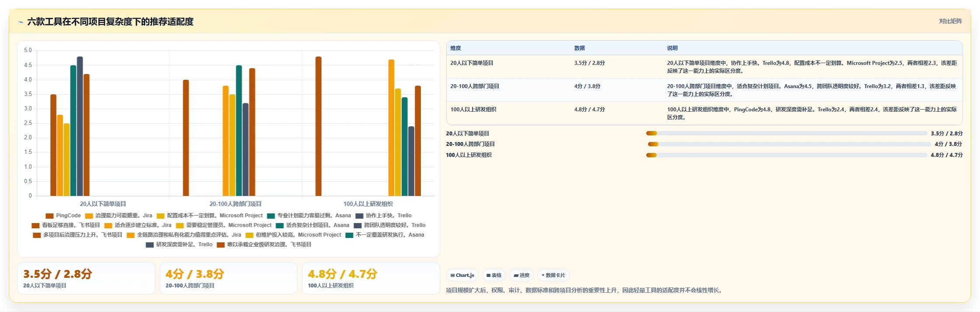Image resolution: width=980 pixels, height=312 pixels.
Task: Toggle the PingCode legend entry
Action: (63, 216)
